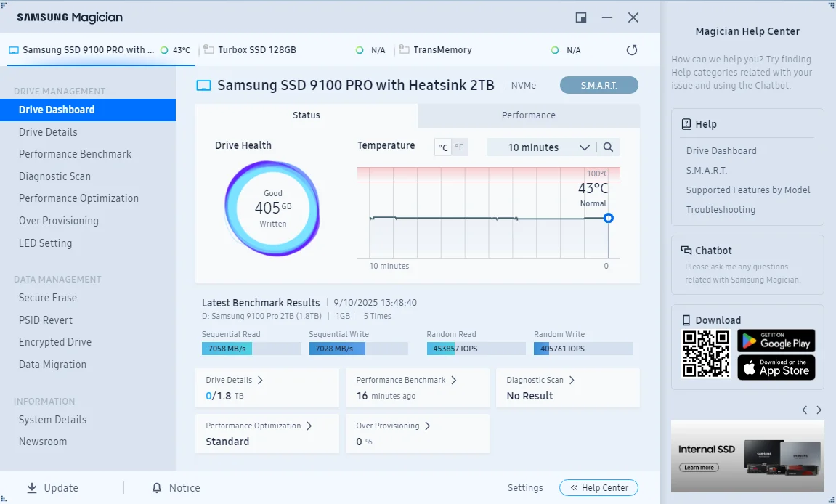Click the Chatbot speech bubble icon
This screenshot has height=504, width=836.
(686, 250)
